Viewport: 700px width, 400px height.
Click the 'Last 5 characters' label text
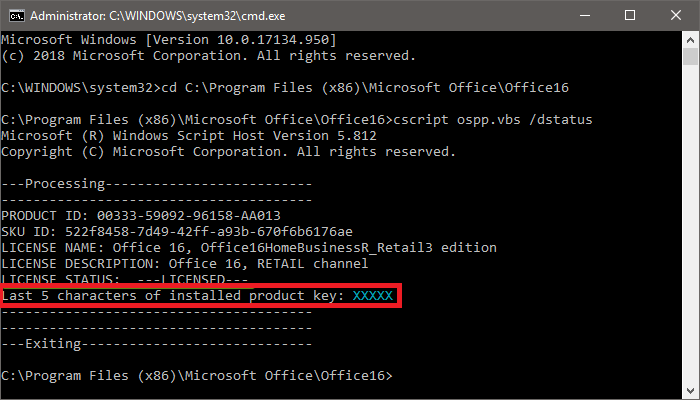[x=172, y=295]
